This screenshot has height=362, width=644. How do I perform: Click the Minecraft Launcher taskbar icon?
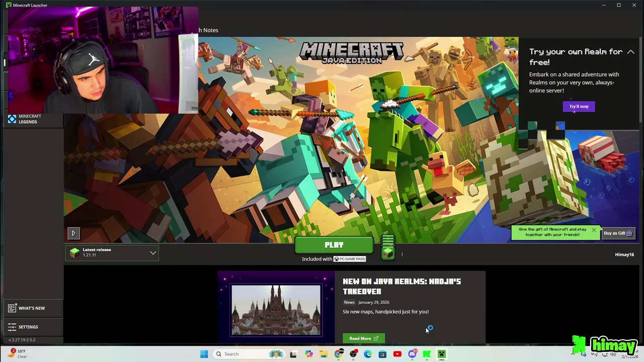[x=441, y=354]
